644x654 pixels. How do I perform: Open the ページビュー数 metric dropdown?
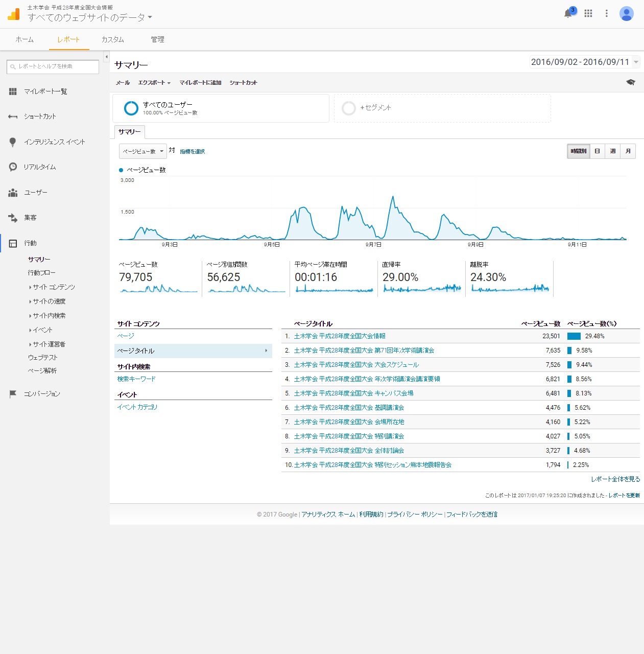pos(142,151)
